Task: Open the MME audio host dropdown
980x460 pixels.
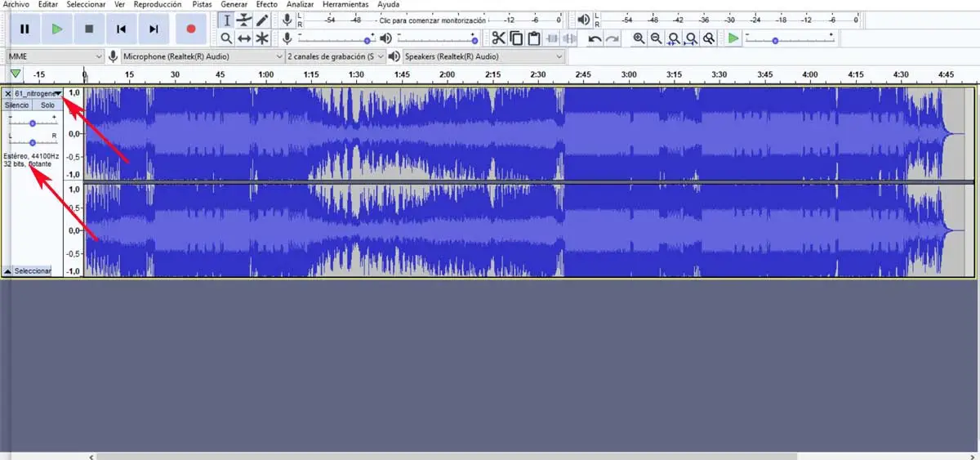Action: [56, 56]
